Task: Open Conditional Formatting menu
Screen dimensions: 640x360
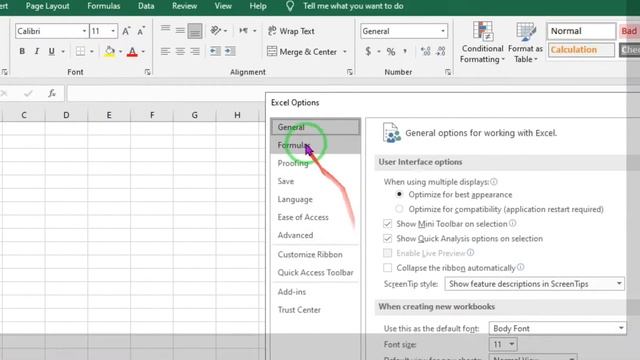Action: point(482,42)
